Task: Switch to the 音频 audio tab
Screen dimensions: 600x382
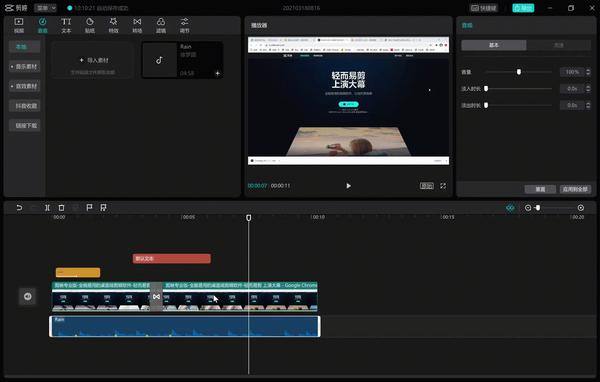Action: coord(42,25)
